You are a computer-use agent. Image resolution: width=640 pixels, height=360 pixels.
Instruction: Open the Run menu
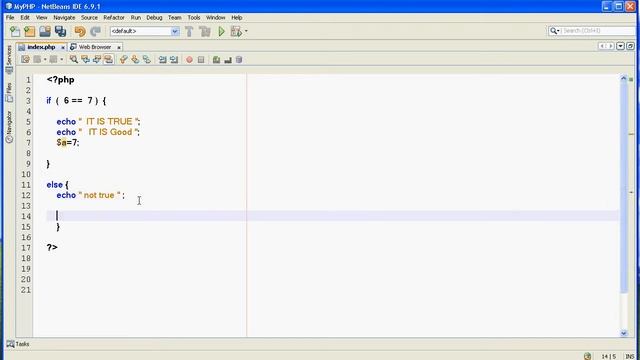pyautogui.click(x=136, y=18)
